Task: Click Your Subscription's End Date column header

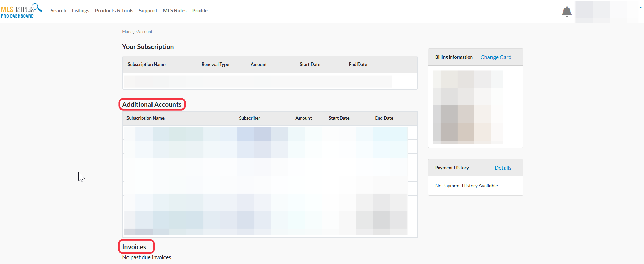Action: tap(358, 65)
